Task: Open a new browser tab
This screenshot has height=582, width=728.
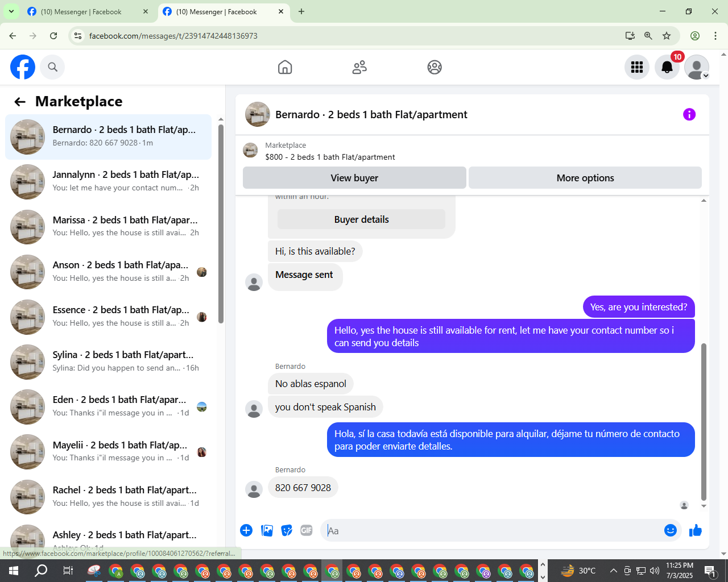Action: click(301, 11)
